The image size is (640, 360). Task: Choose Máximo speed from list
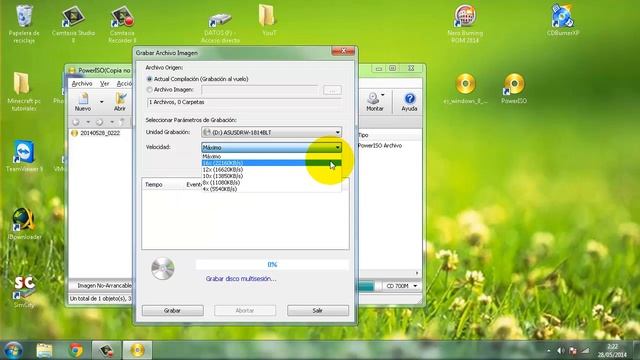click(271, 156)
